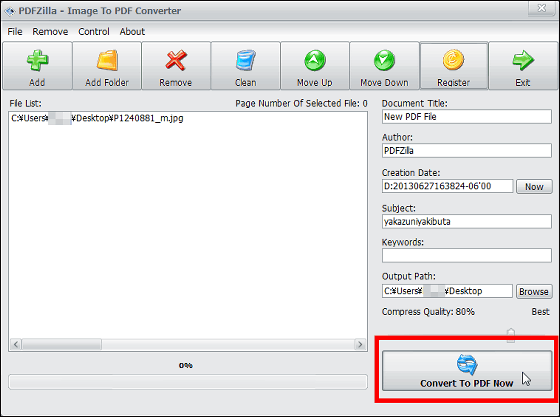This screenshot has height=417, width=560.
Task: Click the Output Path text field
Action: tap(447, 291)
